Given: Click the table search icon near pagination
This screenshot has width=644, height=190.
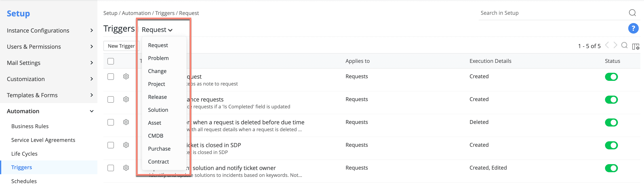Looking at the screenshot, I should pos(624,45).
